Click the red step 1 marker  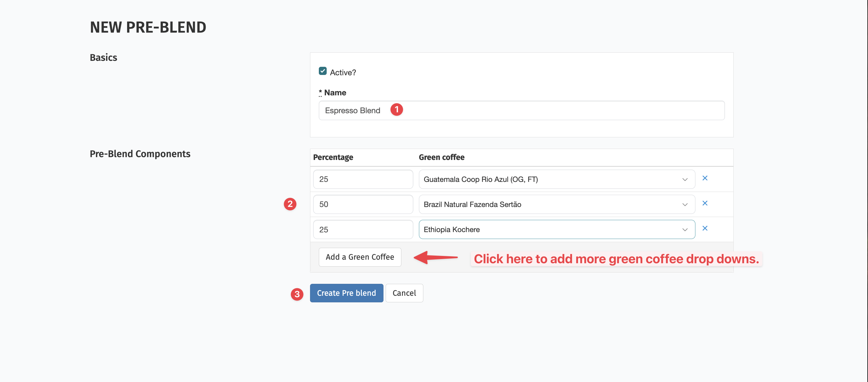(397, 109)
